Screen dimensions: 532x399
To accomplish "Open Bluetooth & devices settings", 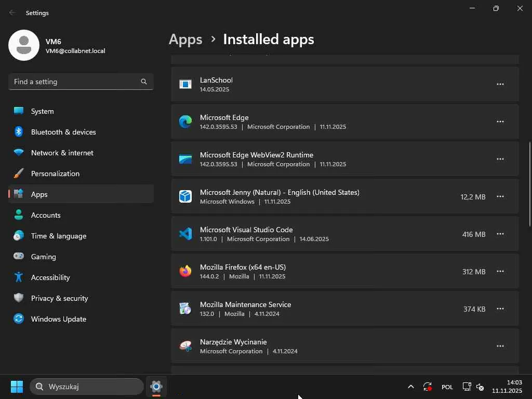I will (x=63, y=132).
